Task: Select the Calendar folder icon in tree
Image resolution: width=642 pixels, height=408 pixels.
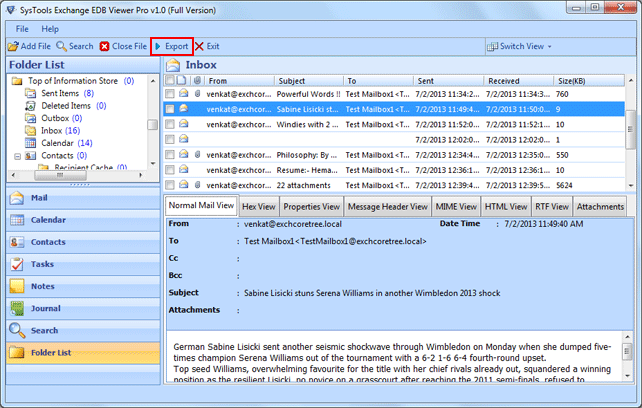Action: coord(30,143)
